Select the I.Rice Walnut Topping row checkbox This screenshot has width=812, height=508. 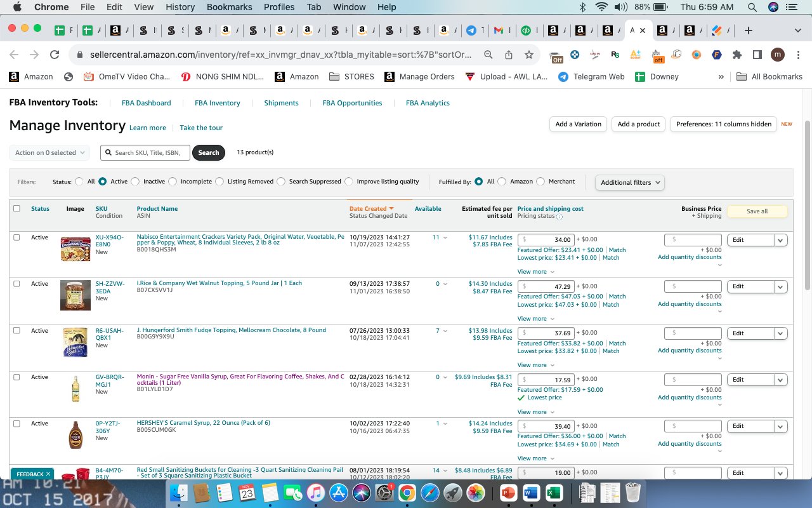point(16,284)
